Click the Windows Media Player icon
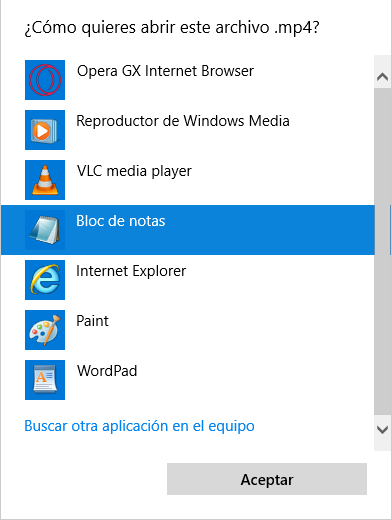 [x=45, y=130]
